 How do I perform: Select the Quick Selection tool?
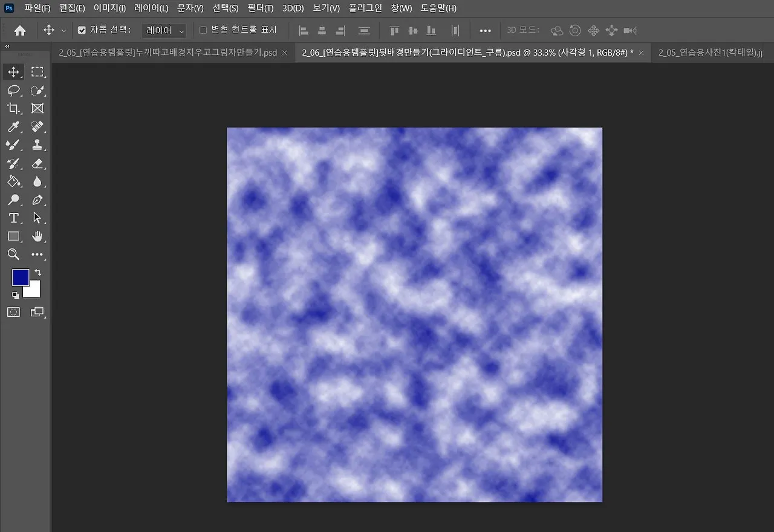tap(37, 90)
